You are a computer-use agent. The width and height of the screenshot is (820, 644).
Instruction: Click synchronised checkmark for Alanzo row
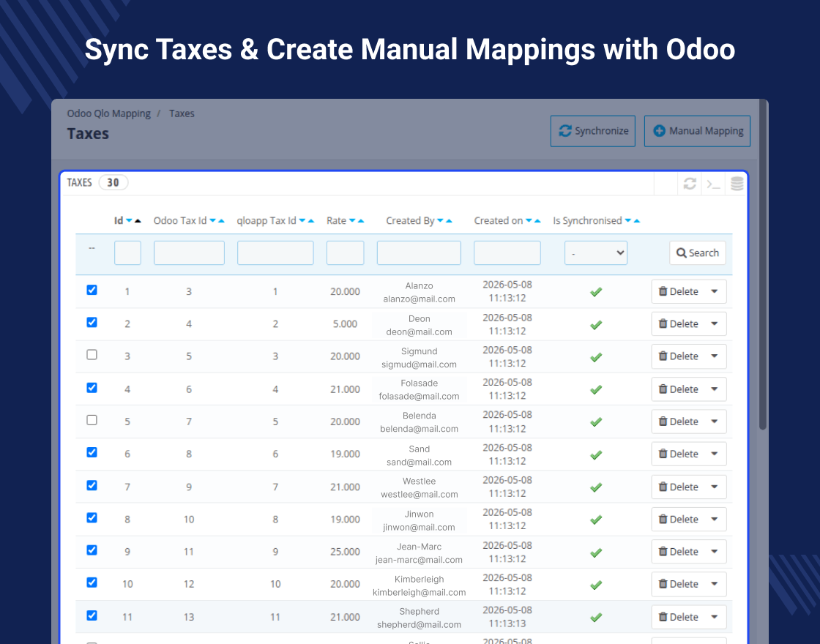[x=596, y=292]
